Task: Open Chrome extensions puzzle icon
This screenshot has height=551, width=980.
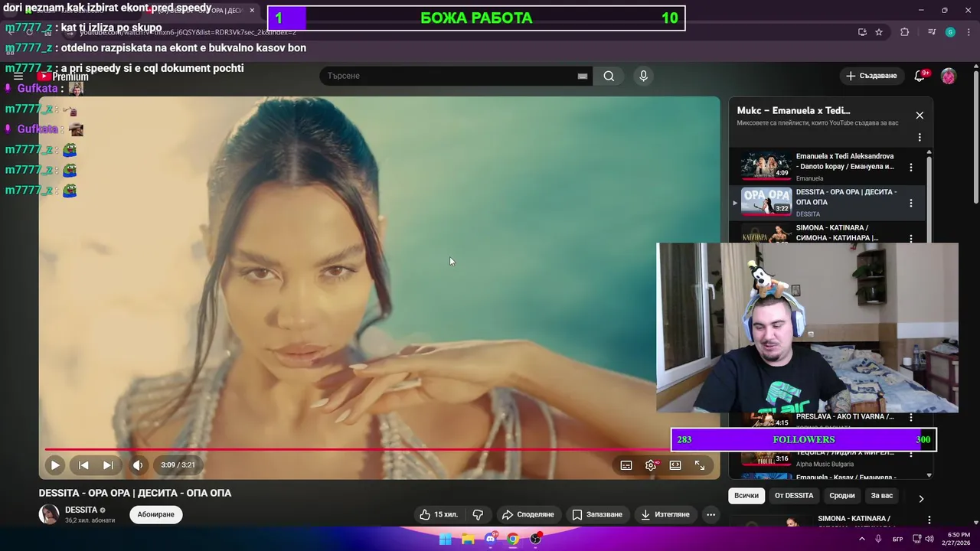Action: coord(905,32)
